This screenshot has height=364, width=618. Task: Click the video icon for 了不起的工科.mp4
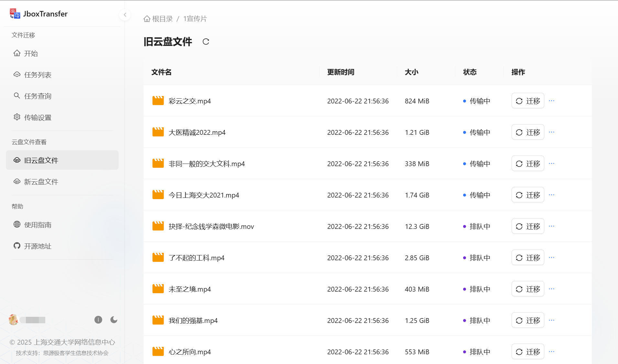(x=158, y=258)
